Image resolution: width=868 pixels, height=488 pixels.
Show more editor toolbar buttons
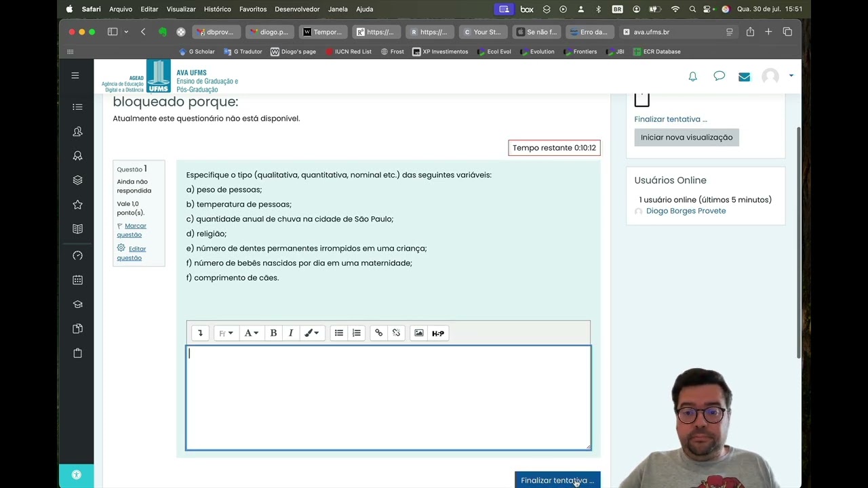click(x=200, y=333)
